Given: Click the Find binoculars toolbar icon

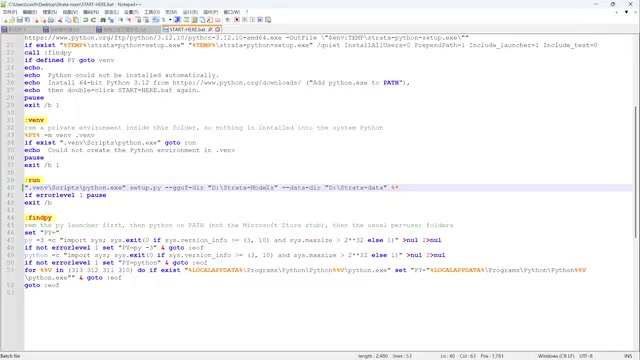Looking at the screenshot, I should point(103,20).
